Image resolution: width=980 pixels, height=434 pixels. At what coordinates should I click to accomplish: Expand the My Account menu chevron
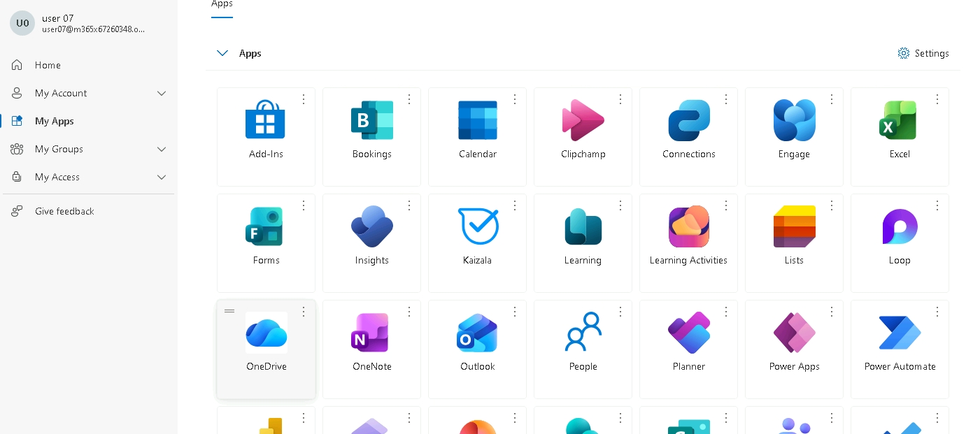click(162, 93)
